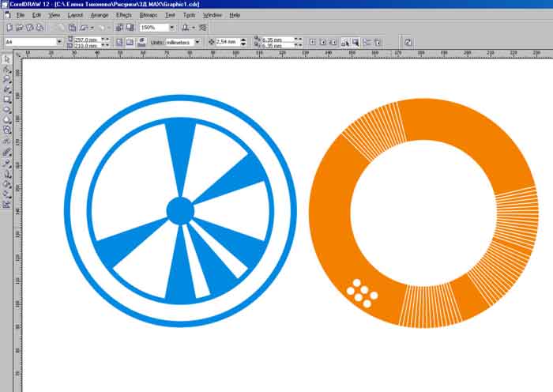Viewport: 553px width, 392px height.
Task: Toggle Snap to Grid
Action: pos(313,43)
